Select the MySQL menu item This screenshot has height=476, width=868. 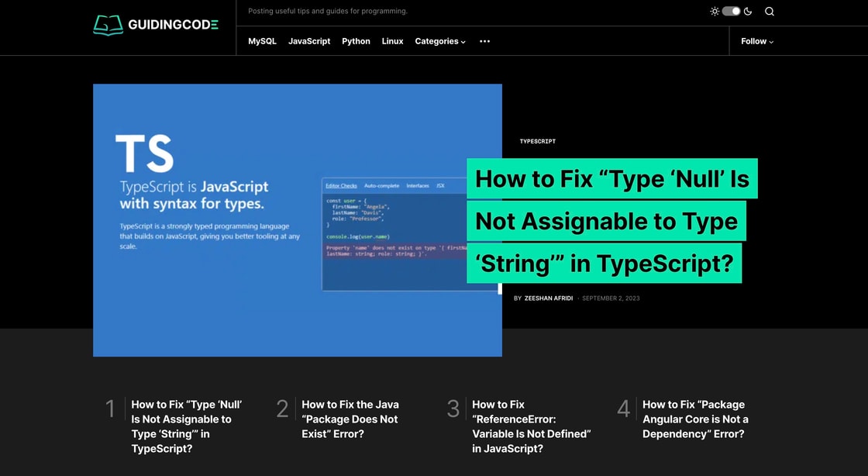pos(262,41)
